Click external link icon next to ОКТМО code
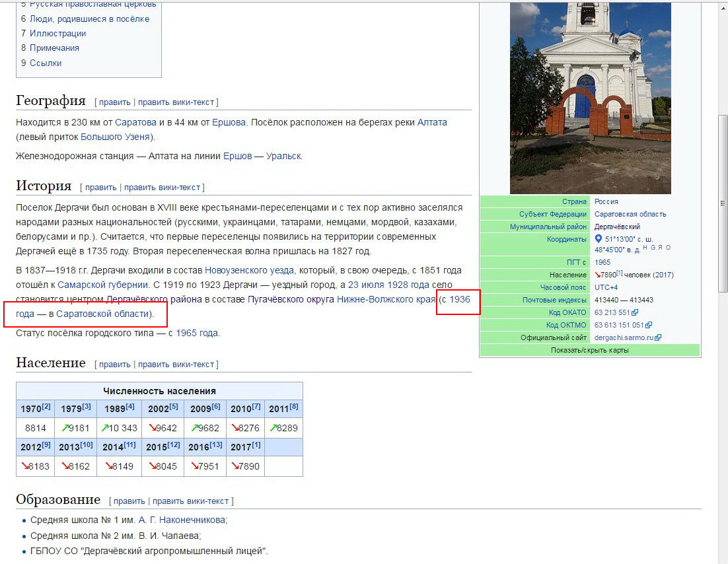This screenshot has height=564, width=728. click(x=649, y=325)
